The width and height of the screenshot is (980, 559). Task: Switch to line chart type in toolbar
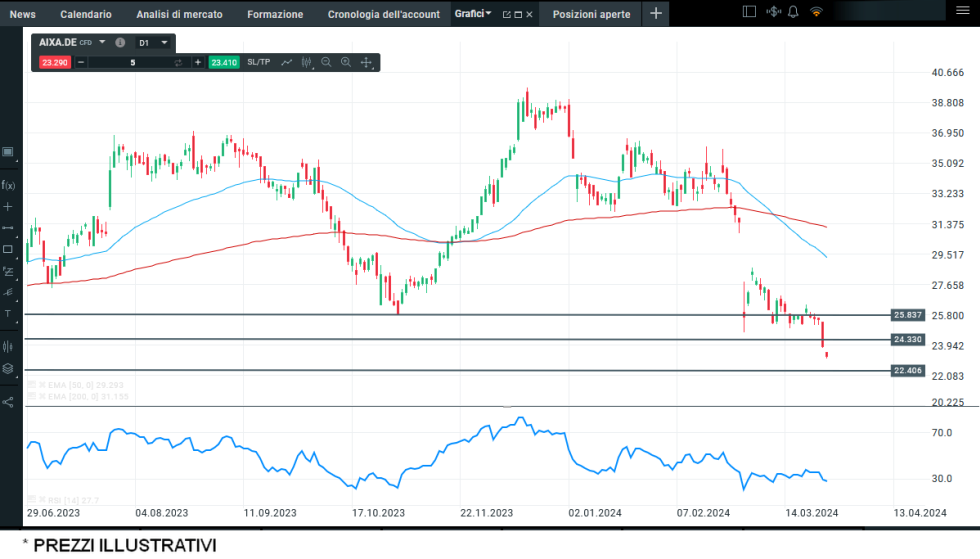(x=286, y=63)
